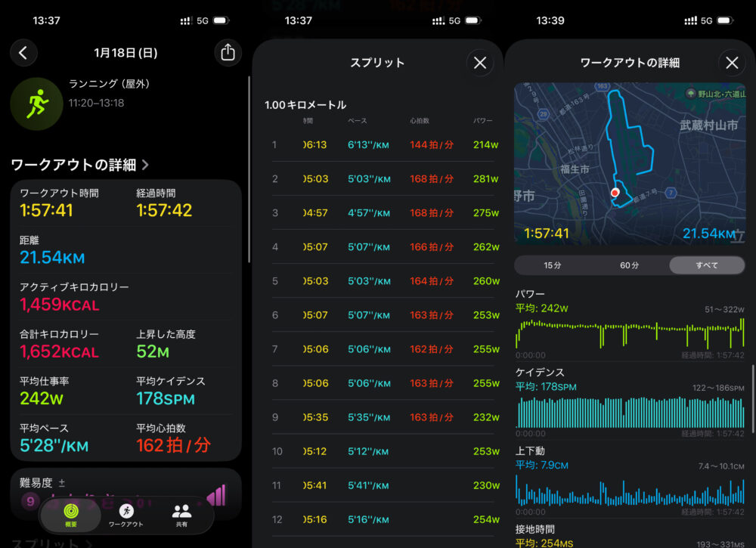This screenshot has width=756, height=548.
Task: Select the 15分 time range
Action: point(552,265)
